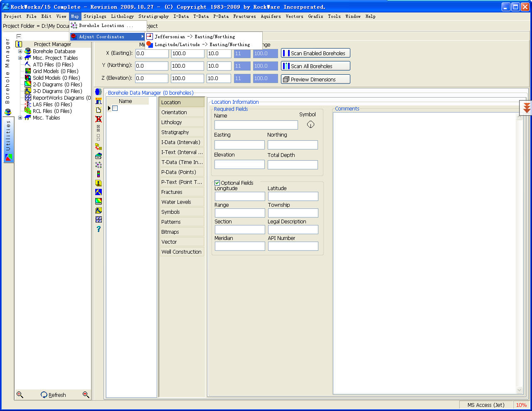Screen dimensions: 532x411
Task: Click the striplog colored column icon
Action: pyautogui.click(x=99, y=174)
